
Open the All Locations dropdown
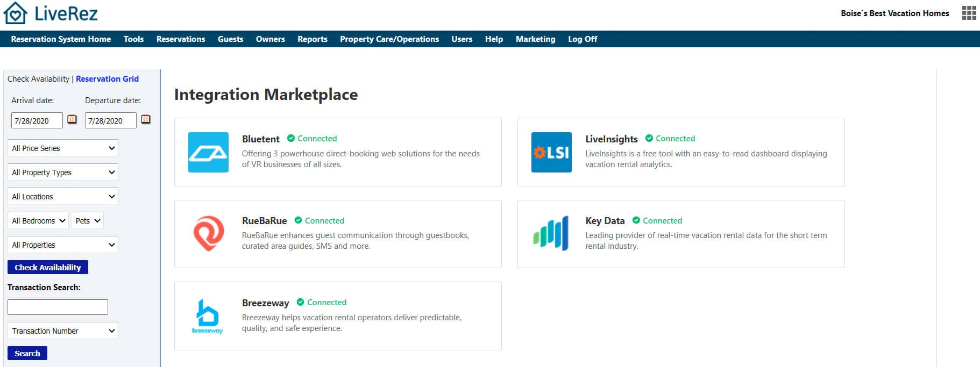(63, 197)
